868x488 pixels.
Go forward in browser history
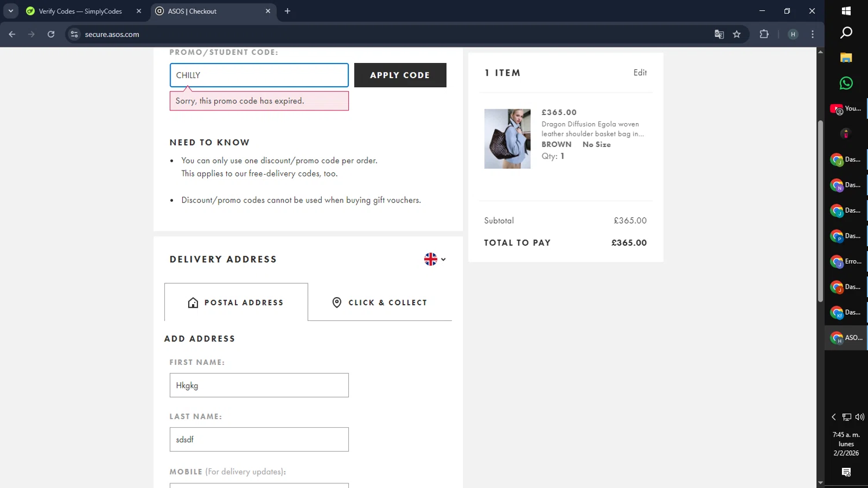coord(31,34)
